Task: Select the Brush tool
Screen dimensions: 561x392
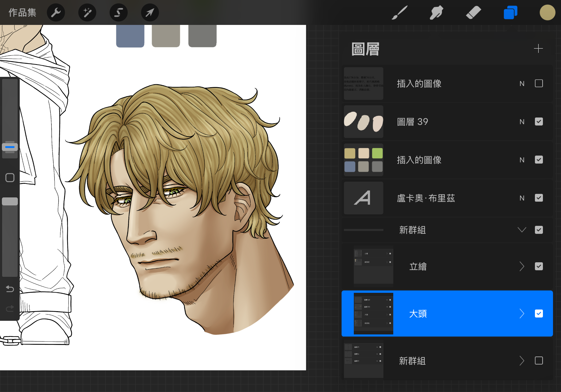Action: [400, 12]
